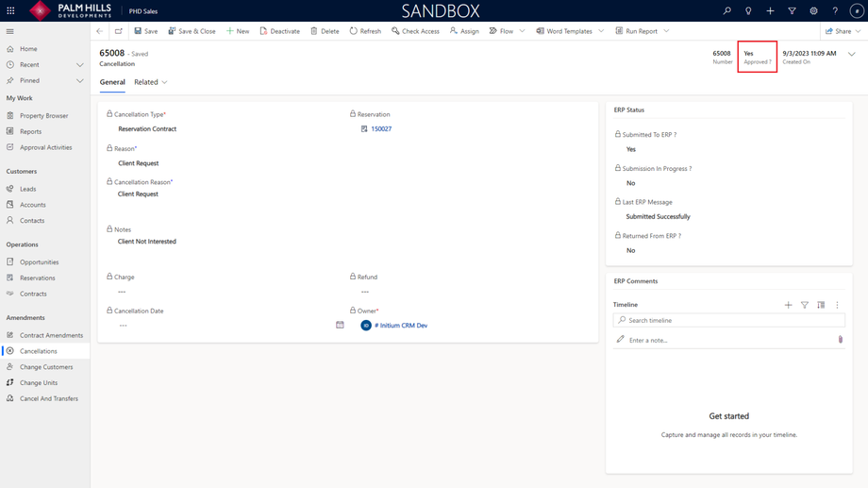868x488 pixels.
Task: Save the cancellation record
Action: (x=146, y=31)
